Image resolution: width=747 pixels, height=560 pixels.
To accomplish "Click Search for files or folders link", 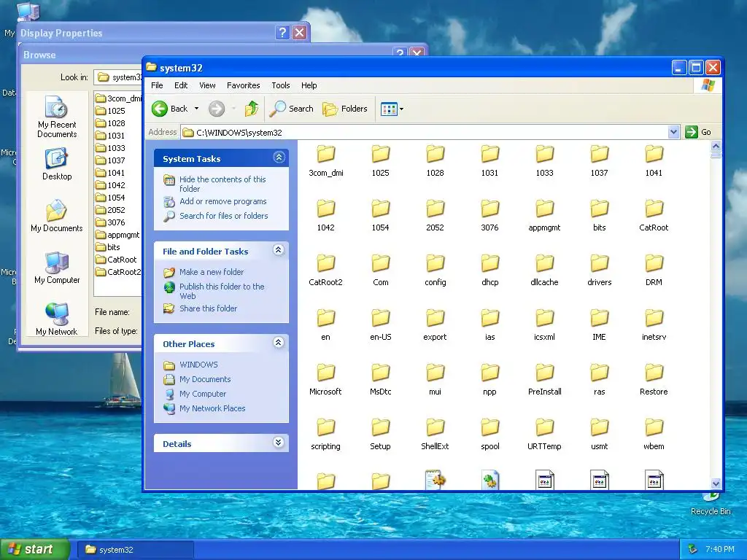I will (223, 216).
